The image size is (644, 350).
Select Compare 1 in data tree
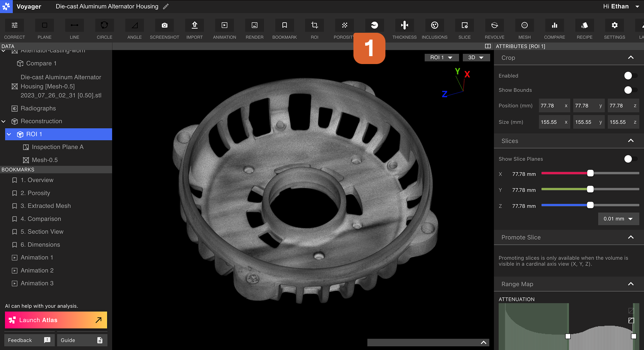coord(41,63)
